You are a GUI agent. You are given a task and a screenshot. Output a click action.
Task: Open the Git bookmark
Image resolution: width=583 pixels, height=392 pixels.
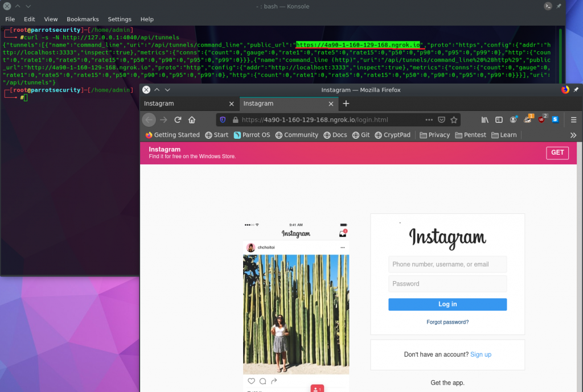360,135
